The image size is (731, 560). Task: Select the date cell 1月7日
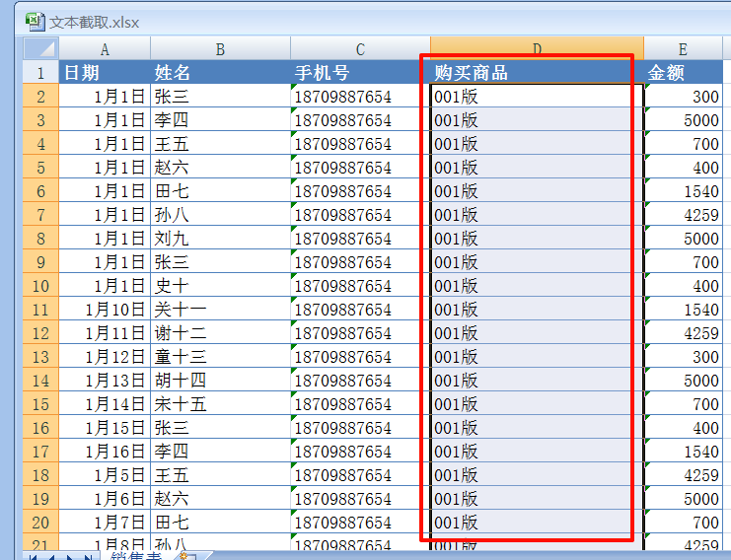[x=105, y=522]
